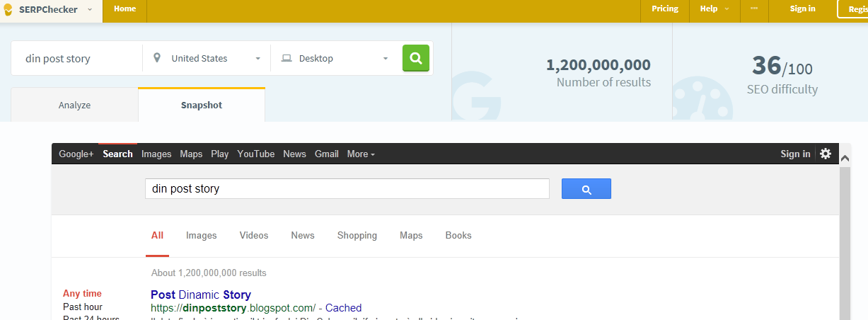Switch to Images results tab
Image resolution: width=868 pixels, height=320 pixels.
(202, 235)
